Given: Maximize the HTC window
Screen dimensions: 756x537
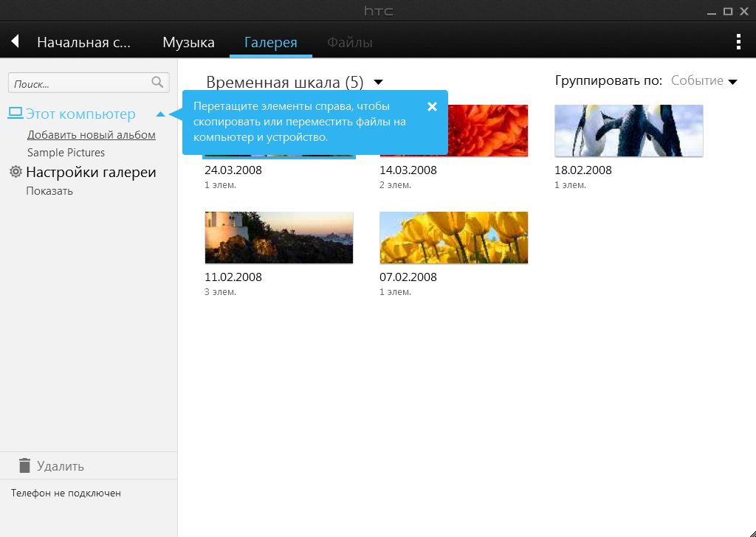Looking at the screenshot, I should pyautogui.click(x=727, y=11).
